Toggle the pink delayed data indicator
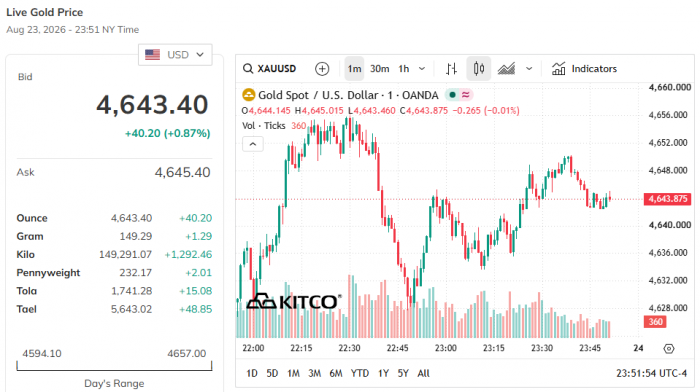The width and height of the screenshot is (700, 392). [x=466, y=95]
